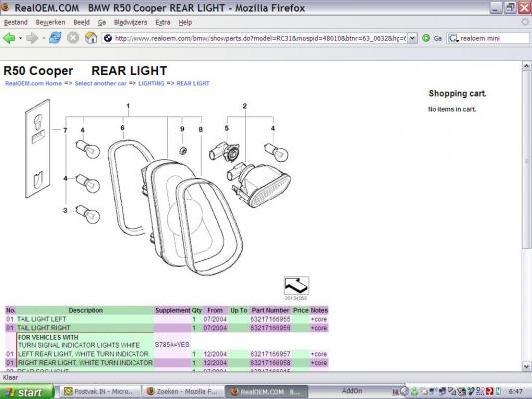Open the Bestand menu
The height and width of the screenshot is (399, 532).
(15, 22)
